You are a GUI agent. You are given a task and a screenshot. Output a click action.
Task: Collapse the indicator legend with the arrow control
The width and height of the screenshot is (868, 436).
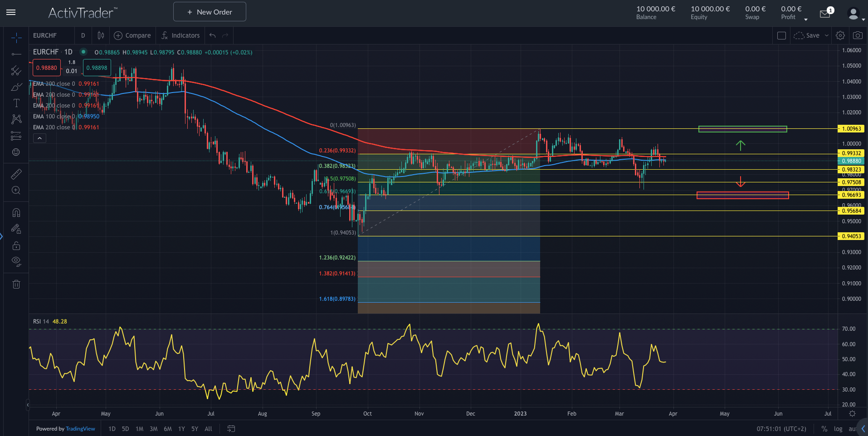(x=39, y=138)
